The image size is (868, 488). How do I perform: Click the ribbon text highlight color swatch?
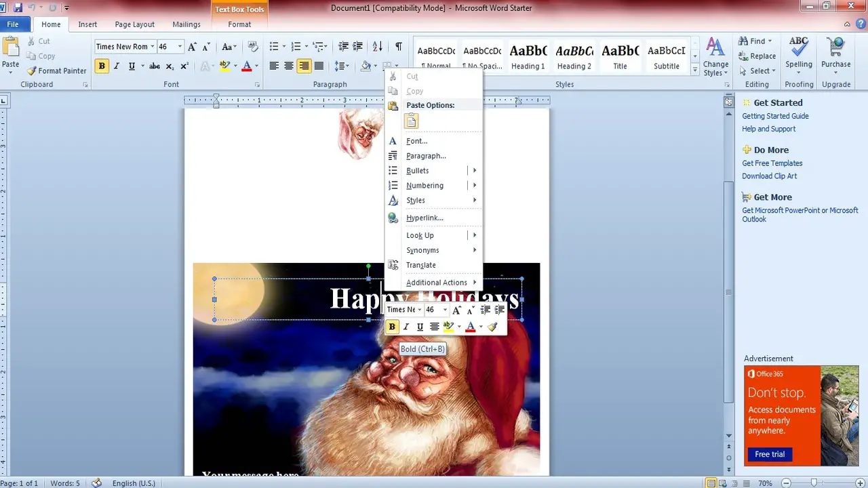pos(225,66)
